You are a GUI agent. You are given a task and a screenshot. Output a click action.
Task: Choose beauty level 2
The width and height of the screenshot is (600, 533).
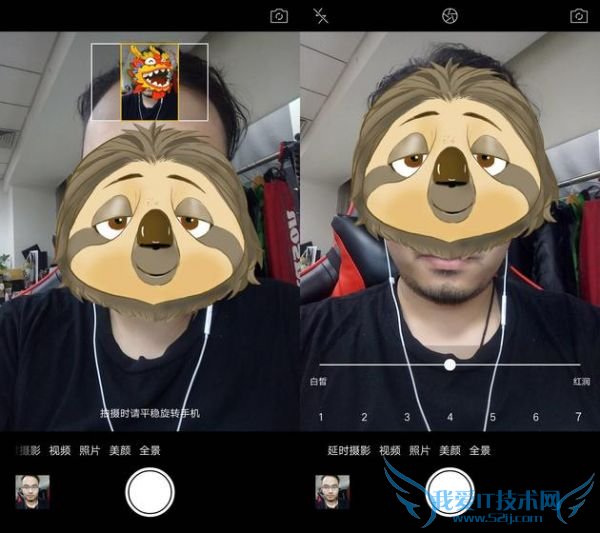pyautogui.click(x=364, y=417)
